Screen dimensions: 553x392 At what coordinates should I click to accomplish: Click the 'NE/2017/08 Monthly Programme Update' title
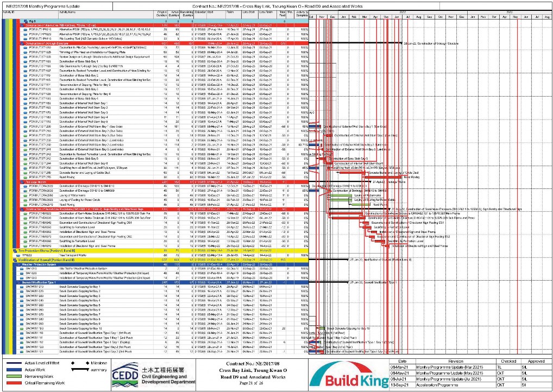coord(43,7)
